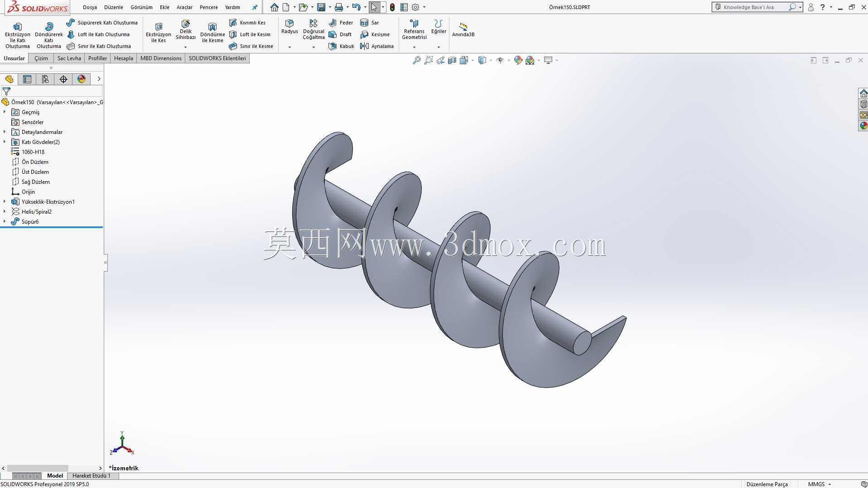Click Loft ile Kesim tool
The width and height of the screenshot is (868, 488).
pos(250,34)
